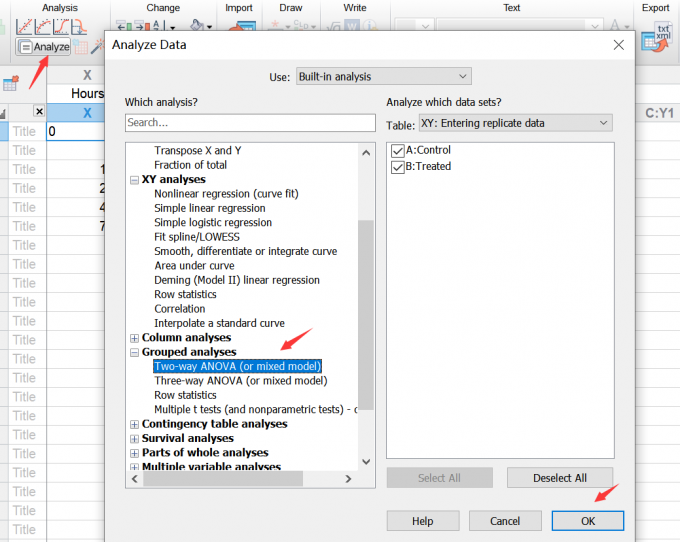Image resolution: width=680 pixels, height=542 pixels.
Task: Collapse the XY analyses group
Action: pos(134,180)
